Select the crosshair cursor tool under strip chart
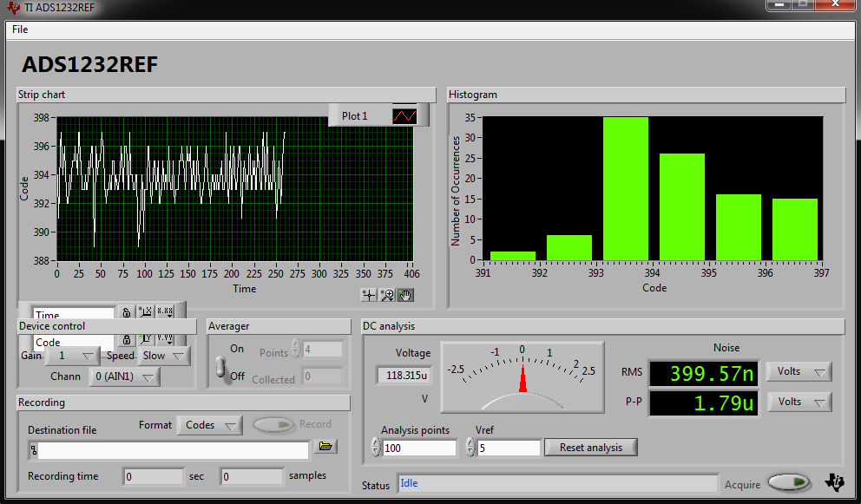The image size is (861, 504). click(369, 295)
